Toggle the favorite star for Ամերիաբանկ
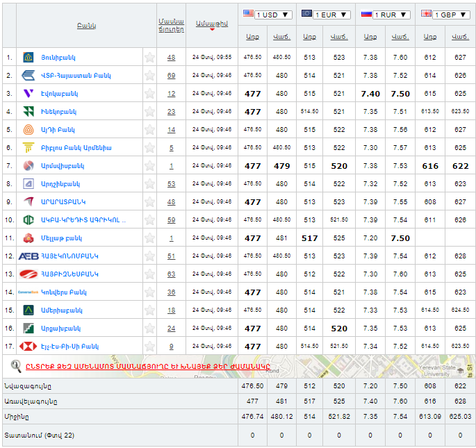Screen dimensions: 476x448 pyautogui.click(x=149, y=310)
